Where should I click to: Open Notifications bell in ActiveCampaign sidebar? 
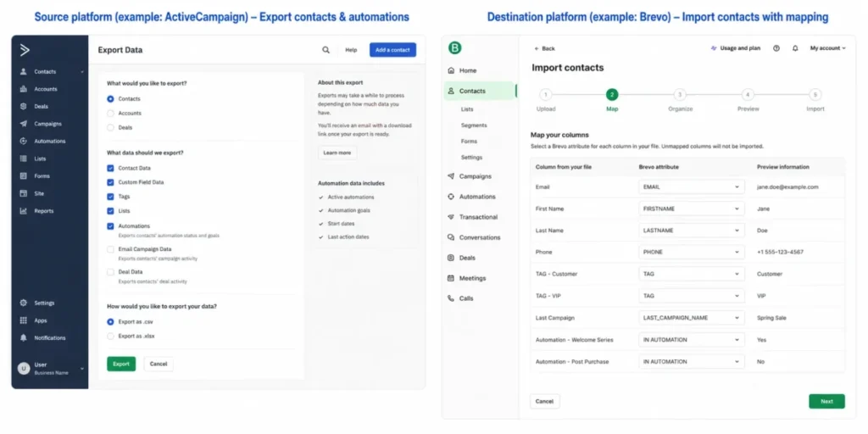point(23,337)
